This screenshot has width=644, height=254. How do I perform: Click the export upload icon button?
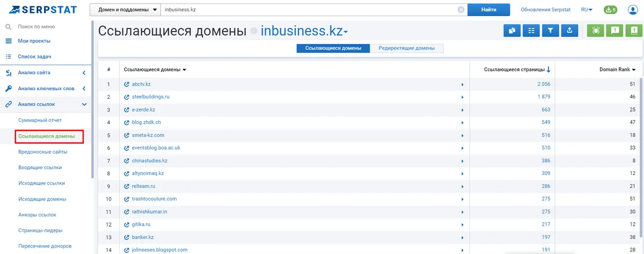pos(569,31)
